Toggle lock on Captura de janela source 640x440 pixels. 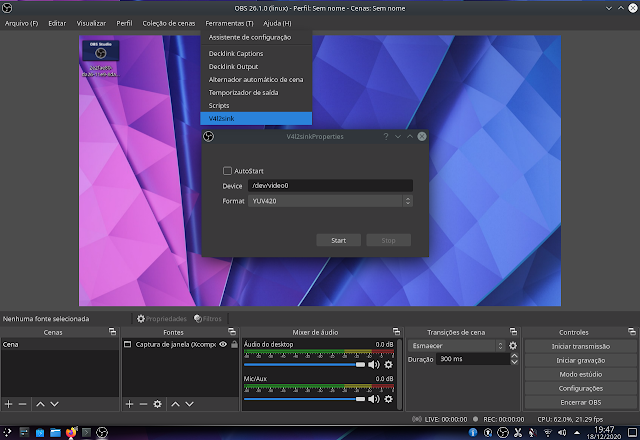click(x=234, y=344)
